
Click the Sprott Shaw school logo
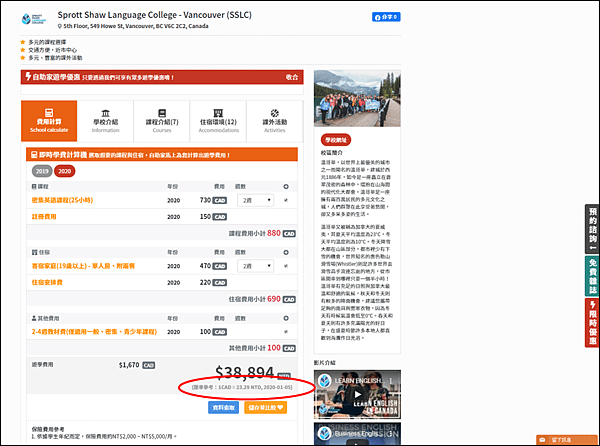pyautogui.click(x=34, y=19)
